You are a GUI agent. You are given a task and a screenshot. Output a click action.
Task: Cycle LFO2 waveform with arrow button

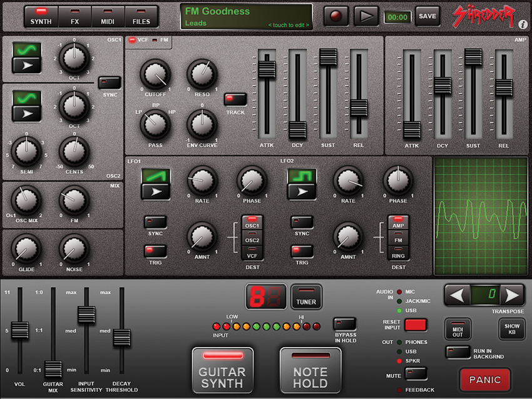[302, 191]
